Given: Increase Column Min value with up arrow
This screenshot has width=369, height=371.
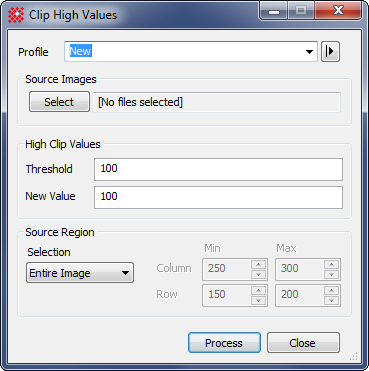Looking at the screenshot, I should 259,264.
